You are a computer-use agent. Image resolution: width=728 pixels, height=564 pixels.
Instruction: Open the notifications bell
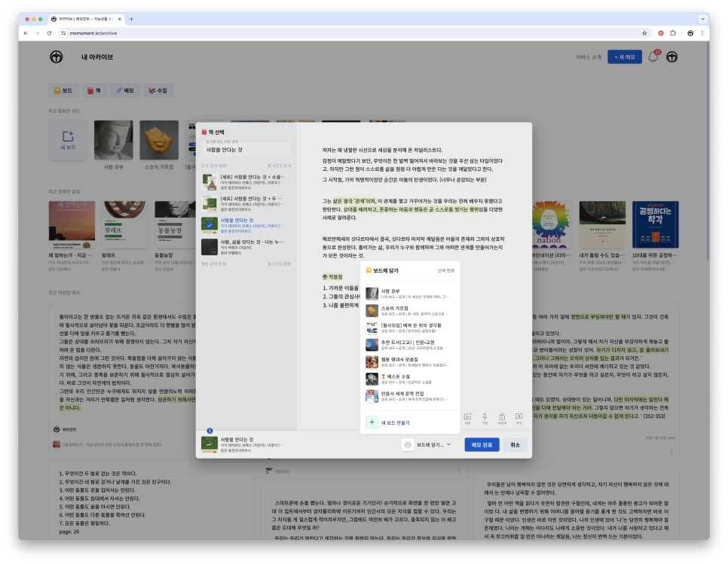(653, 57)
